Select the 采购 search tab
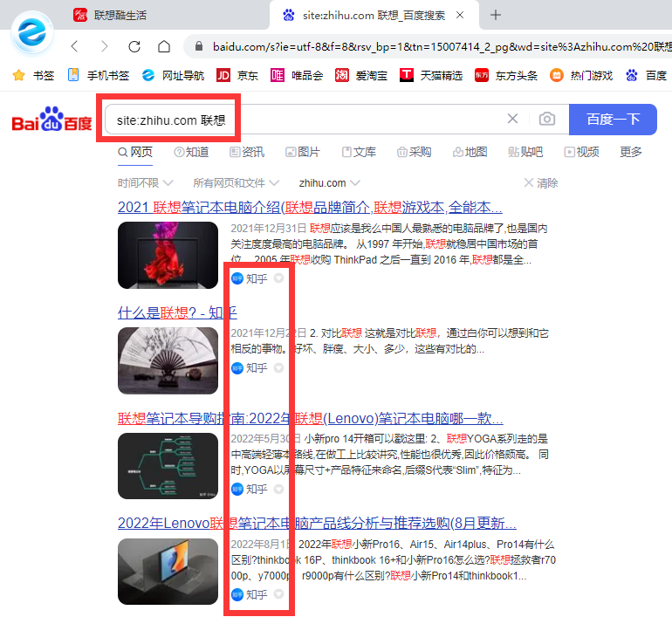 pos(414,152)
